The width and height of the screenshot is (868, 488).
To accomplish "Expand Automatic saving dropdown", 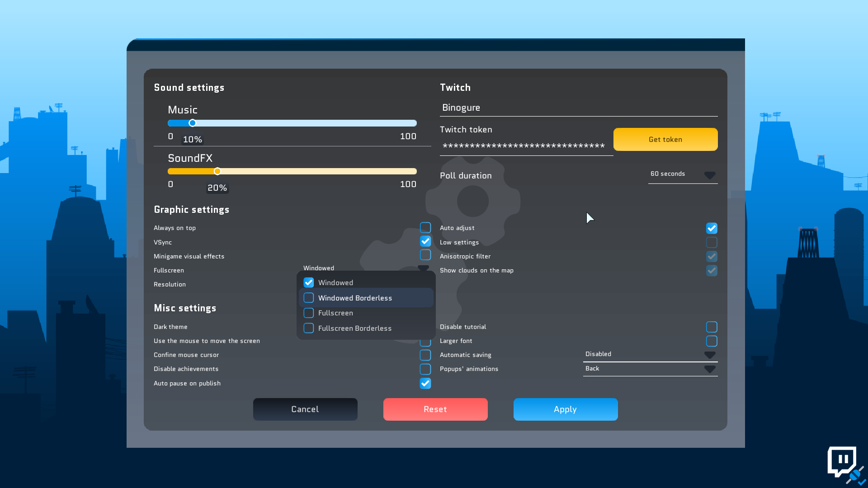I will click(650, 354).
